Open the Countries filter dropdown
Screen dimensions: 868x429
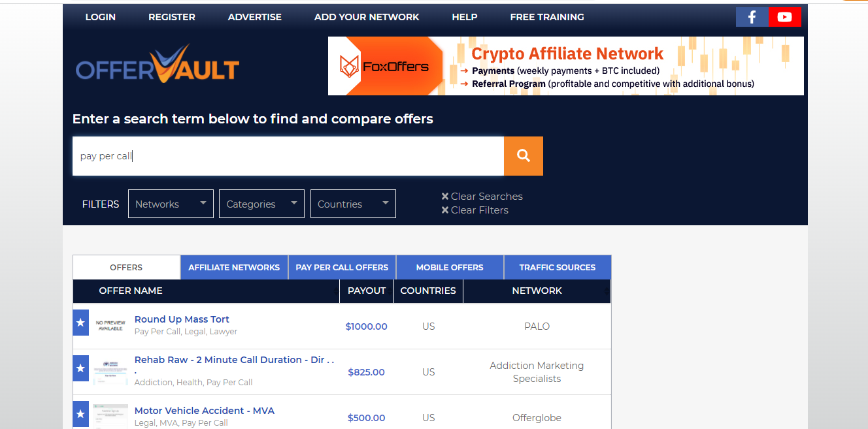coord(353,204)
